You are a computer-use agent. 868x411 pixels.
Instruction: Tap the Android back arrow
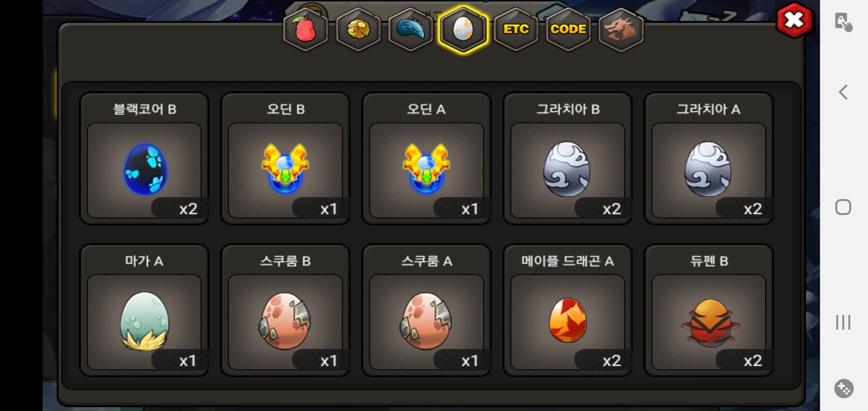[843, 92]
